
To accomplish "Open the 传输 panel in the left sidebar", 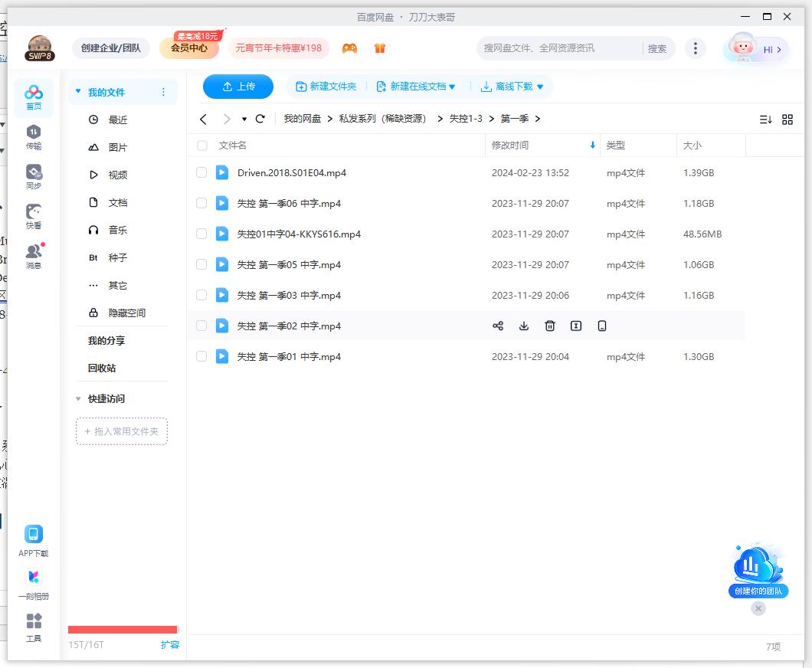I will [x=33, y=138].
